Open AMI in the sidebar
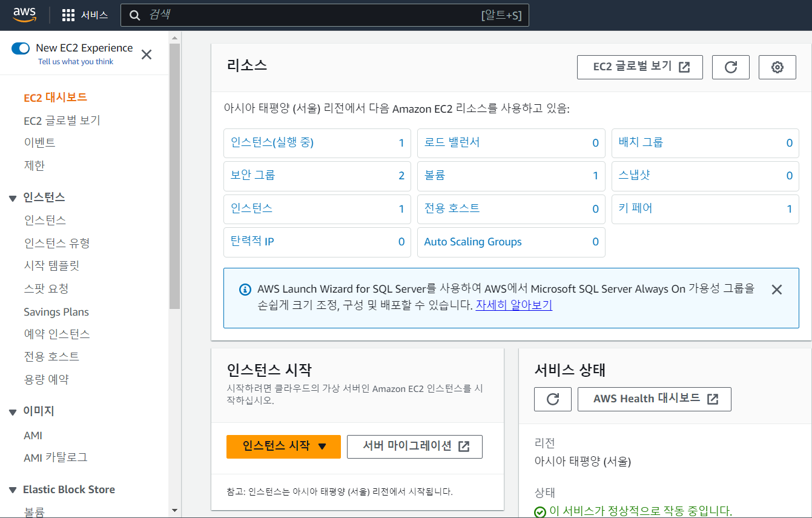The width and height of the screenshot is (812, 518). coord(33,436)
